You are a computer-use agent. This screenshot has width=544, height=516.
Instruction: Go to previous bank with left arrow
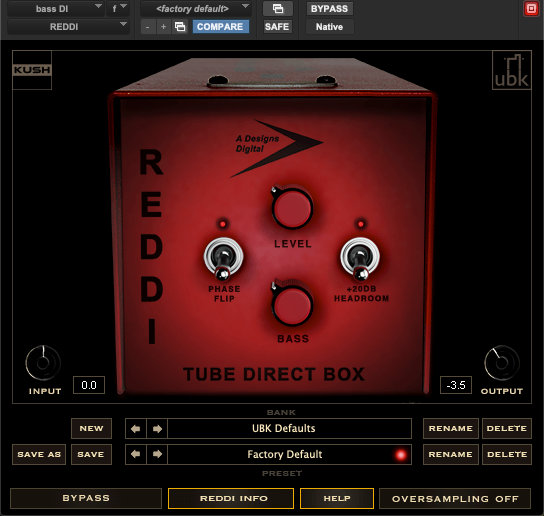coord(136,429)
